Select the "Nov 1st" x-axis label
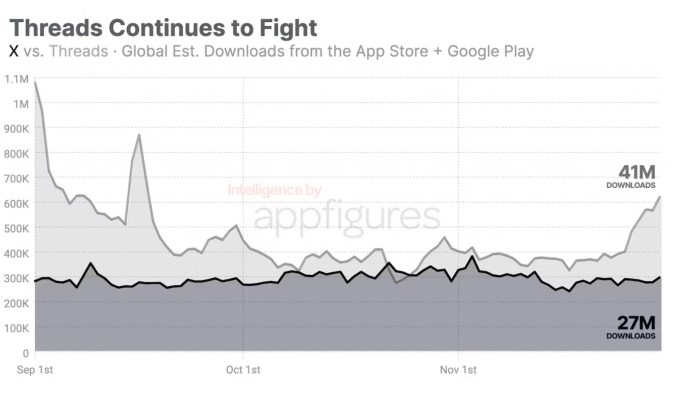 (x=457, y=370)
